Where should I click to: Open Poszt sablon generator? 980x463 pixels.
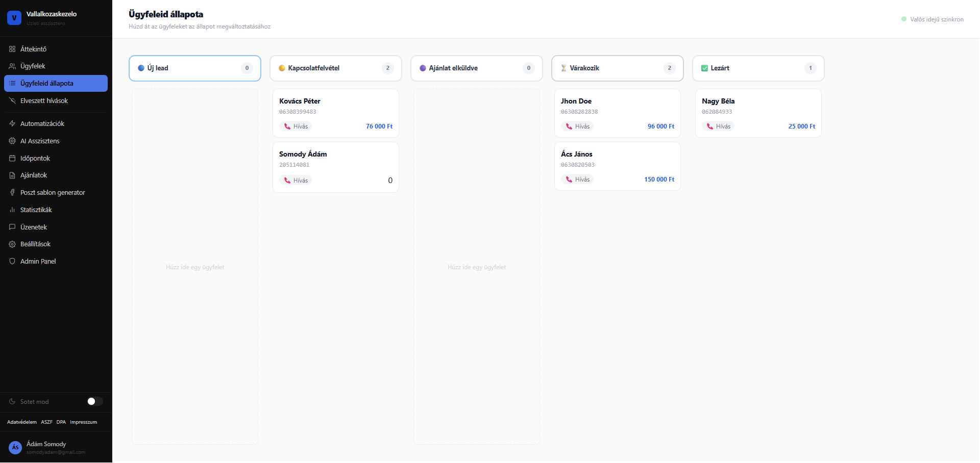point(56,192)
